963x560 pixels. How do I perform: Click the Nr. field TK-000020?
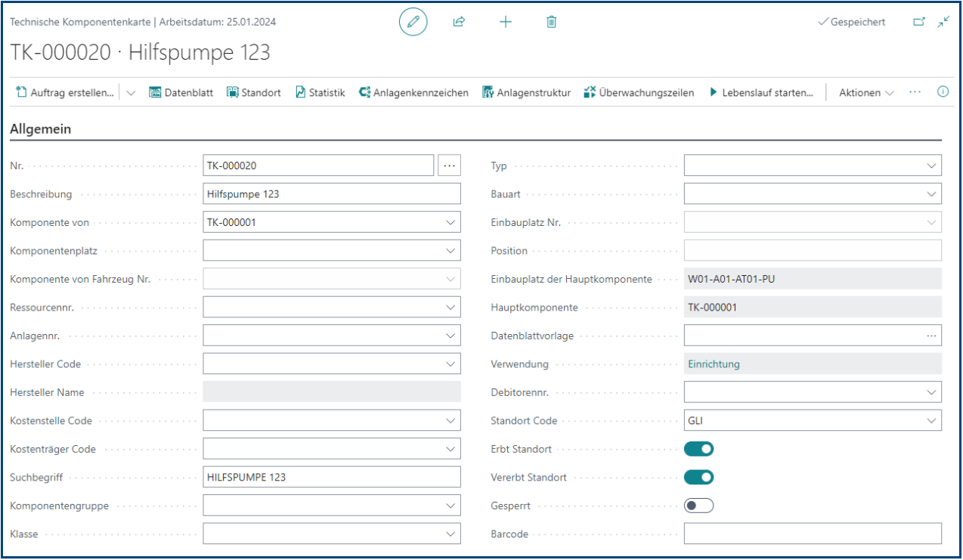pos(318,165)
